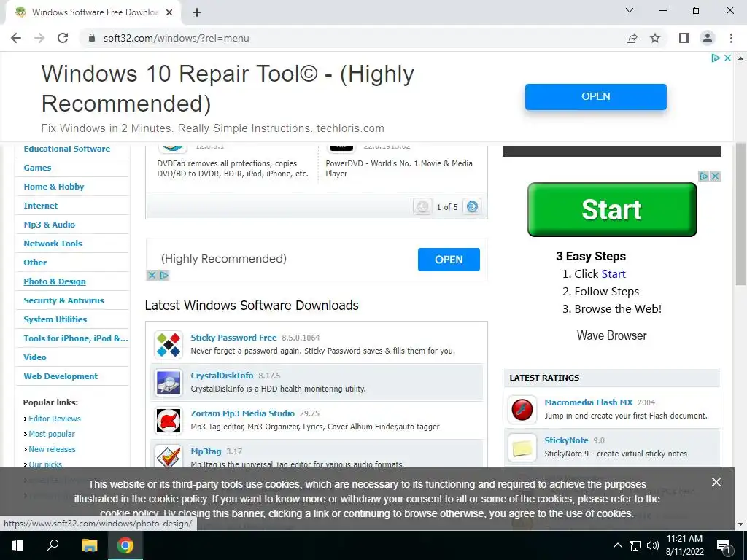Image resolution: width=747 pixels, height=560 pixels.
Task: Open the StickyNote rating link
Action: [566, 440]
